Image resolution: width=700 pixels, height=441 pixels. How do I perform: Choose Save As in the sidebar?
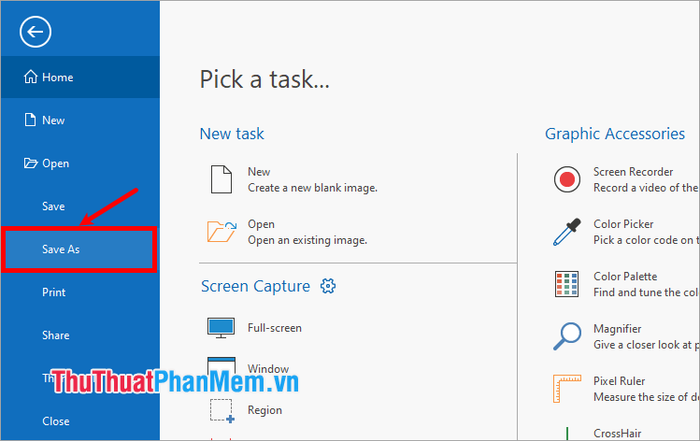point(61,249)
